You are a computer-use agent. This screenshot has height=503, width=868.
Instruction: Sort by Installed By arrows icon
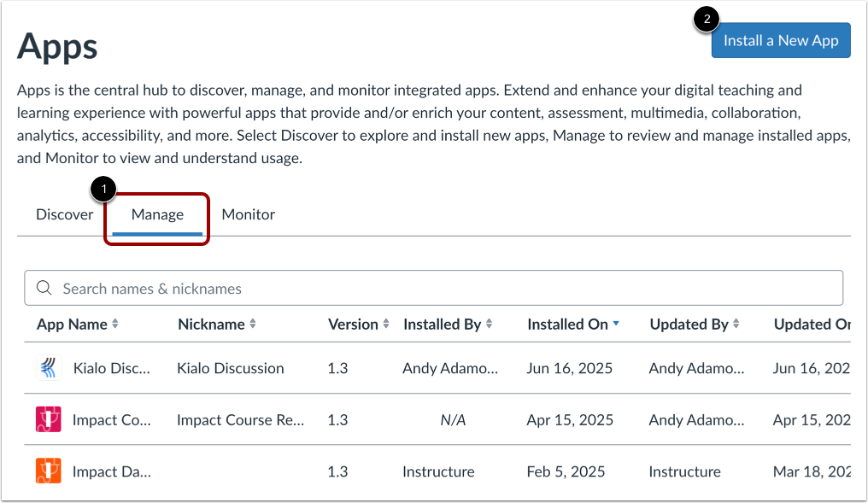(490, 325)
